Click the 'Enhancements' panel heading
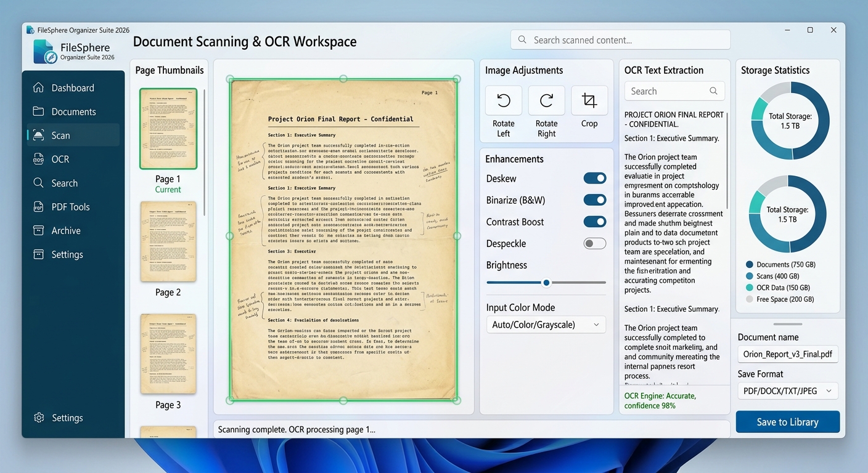This screenshot has height=473, width=868. coord(514,159)
